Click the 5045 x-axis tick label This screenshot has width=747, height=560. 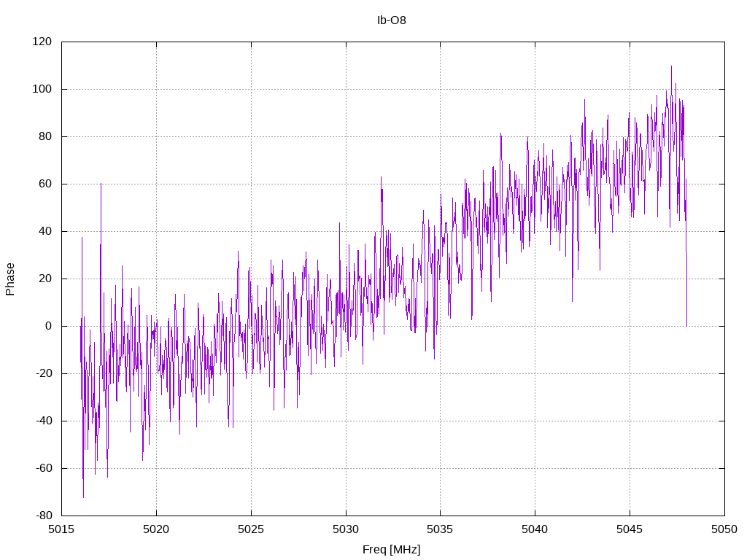(630, 529)
